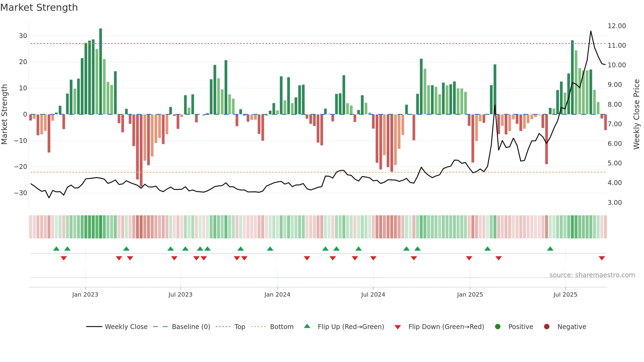Image resolution: width=644 pixels, height=362 pixels.
Task: Click the red flip-down marker at Jan 2025
Action: (x=469, y=258)
